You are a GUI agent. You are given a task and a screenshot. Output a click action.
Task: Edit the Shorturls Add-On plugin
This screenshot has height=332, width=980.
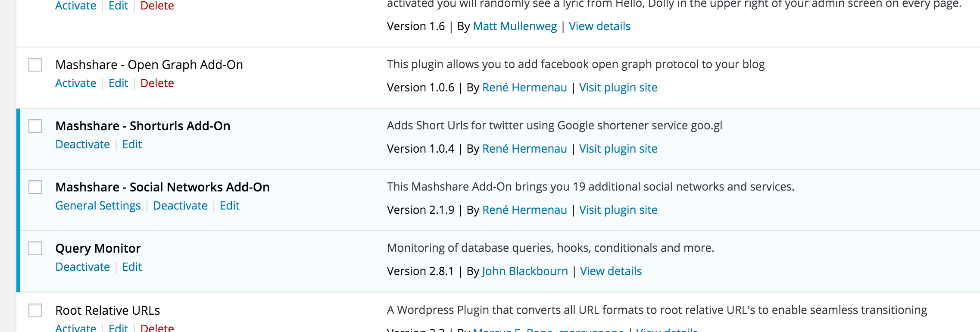[x=132, y=144]
